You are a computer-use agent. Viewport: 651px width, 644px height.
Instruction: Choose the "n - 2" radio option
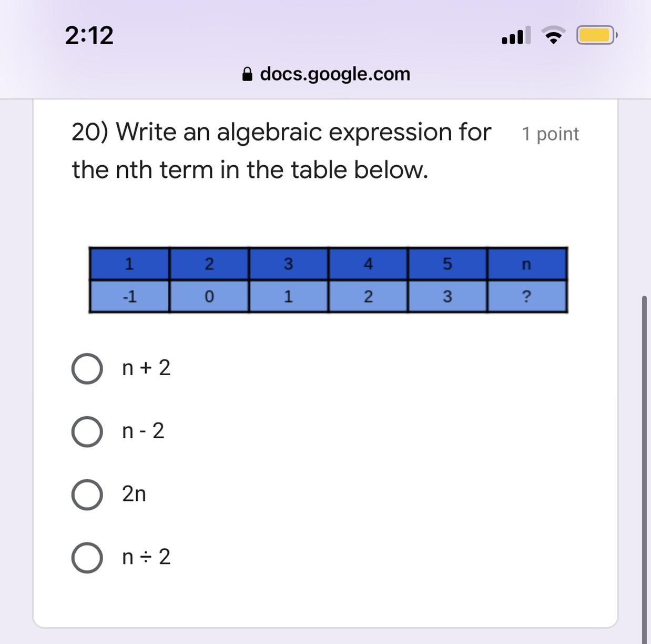87,431
